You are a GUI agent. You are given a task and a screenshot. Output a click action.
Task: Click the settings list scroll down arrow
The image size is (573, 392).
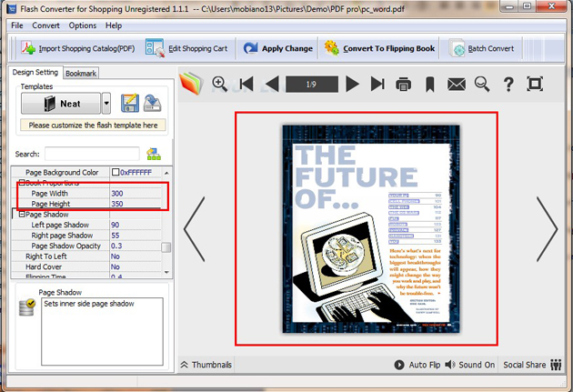coord(166,273)
